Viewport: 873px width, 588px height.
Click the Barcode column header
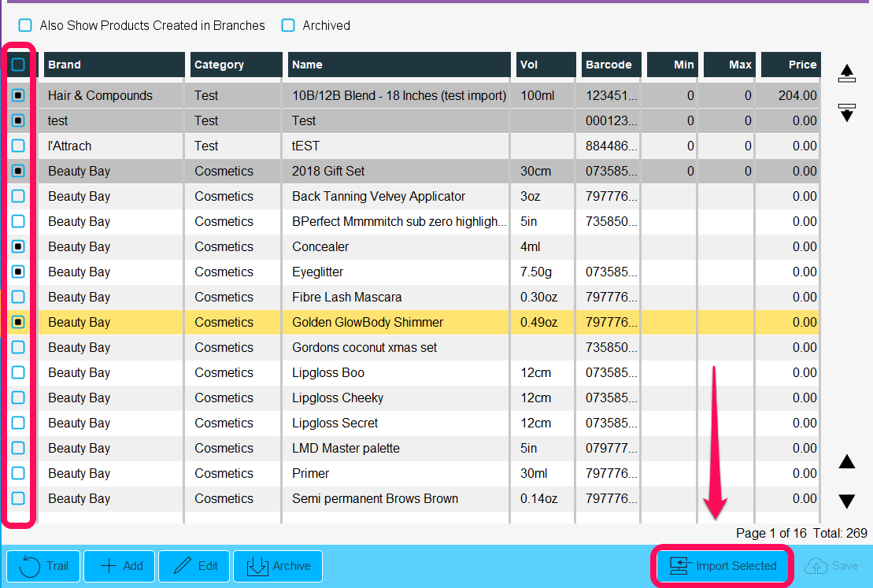pos(610,65)
